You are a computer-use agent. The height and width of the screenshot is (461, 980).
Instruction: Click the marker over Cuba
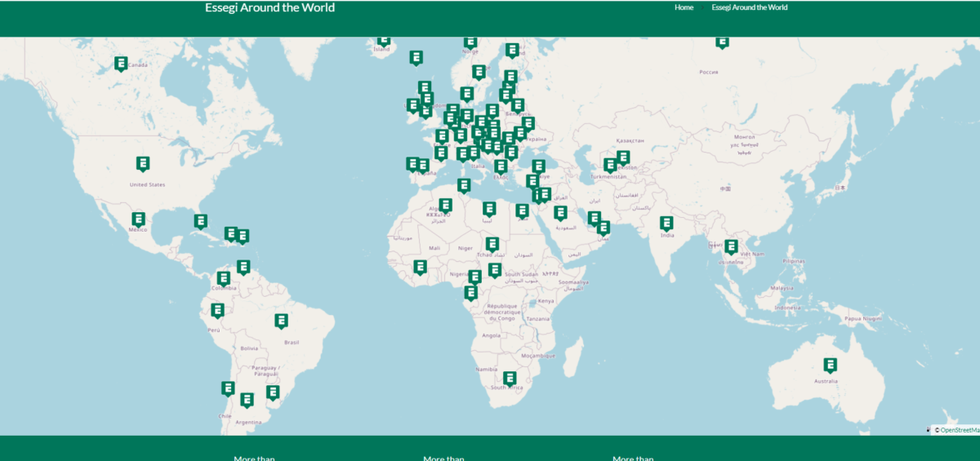pyautogui.click(x=201, y=221)
